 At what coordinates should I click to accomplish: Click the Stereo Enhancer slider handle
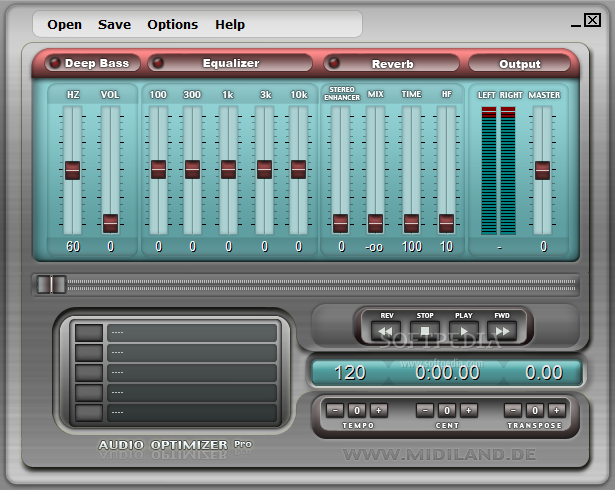pos(340,224)
